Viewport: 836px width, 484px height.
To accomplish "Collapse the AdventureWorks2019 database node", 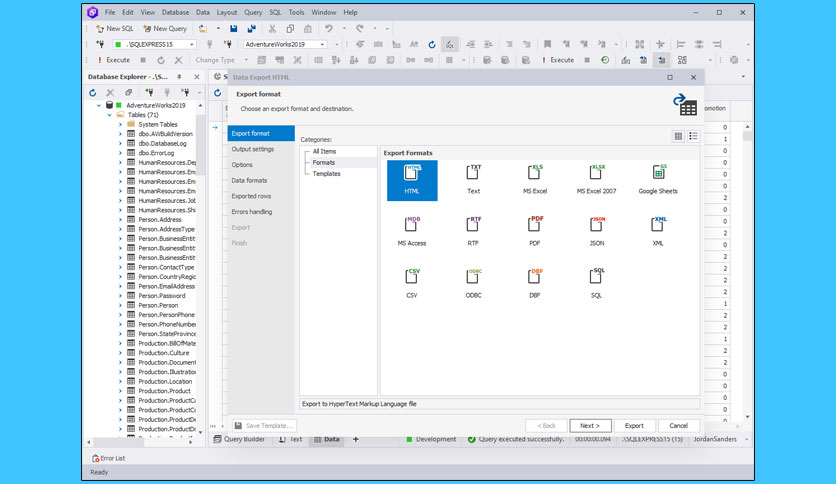I will (99, 106).
